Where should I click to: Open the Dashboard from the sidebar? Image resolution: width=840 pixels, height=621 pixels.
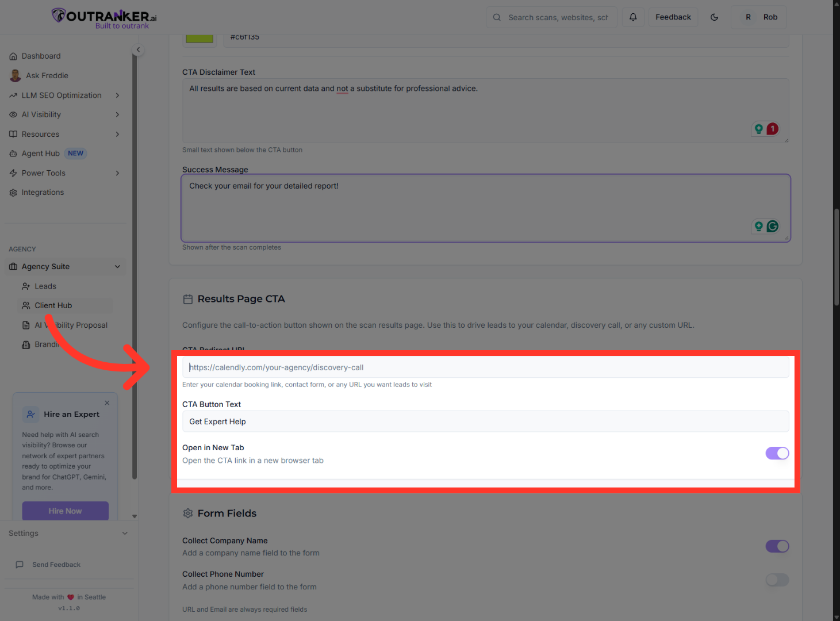click(x=41, y=56)
